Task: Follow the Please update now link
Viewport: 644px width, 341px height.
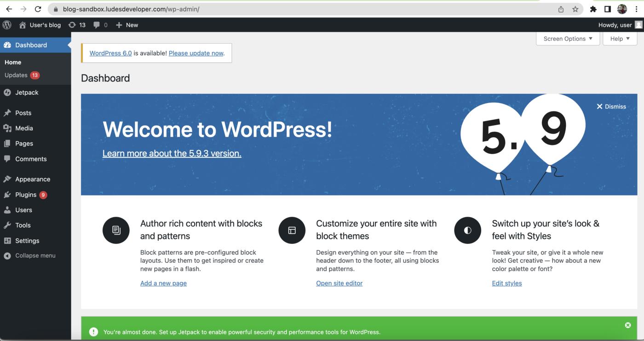Action: 195,53
